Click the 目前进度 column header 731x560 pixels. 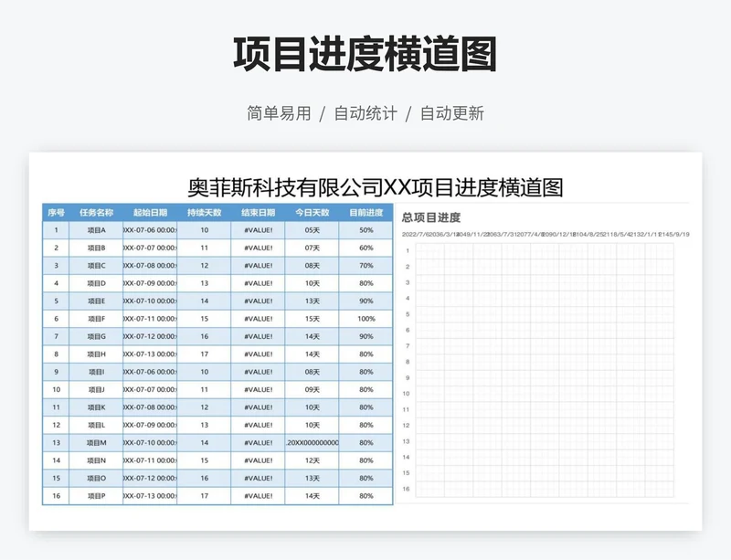pyautogui.click(x=365, y=213)
